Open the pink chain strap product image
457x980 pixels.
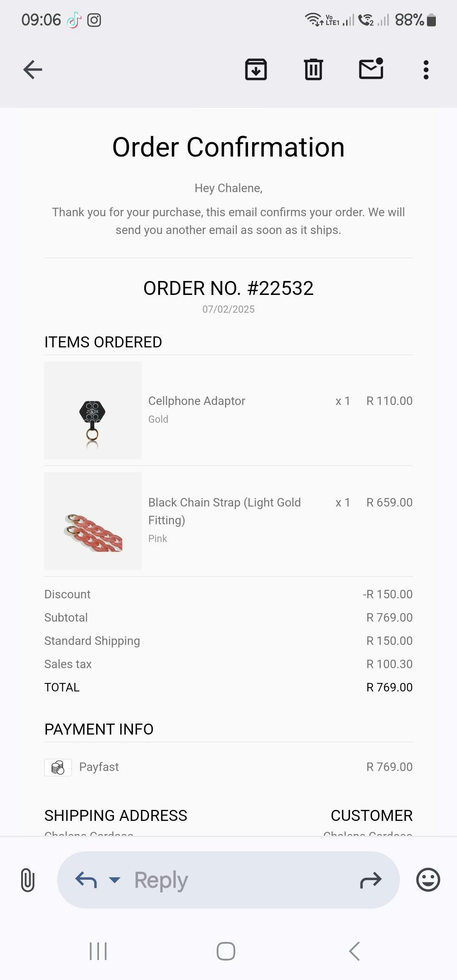click(x=93, y=521)
